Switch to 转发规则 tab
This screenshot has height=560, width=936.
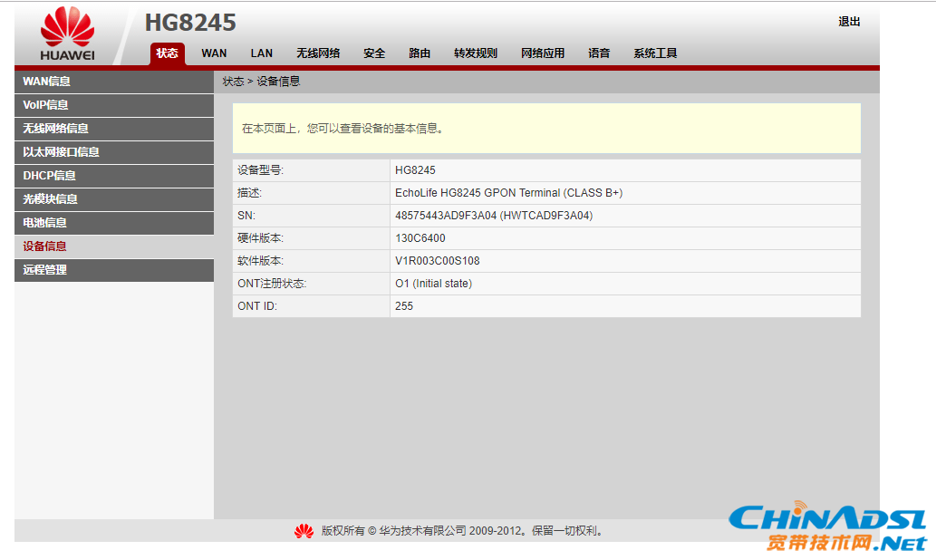click(x=476, y=53)
